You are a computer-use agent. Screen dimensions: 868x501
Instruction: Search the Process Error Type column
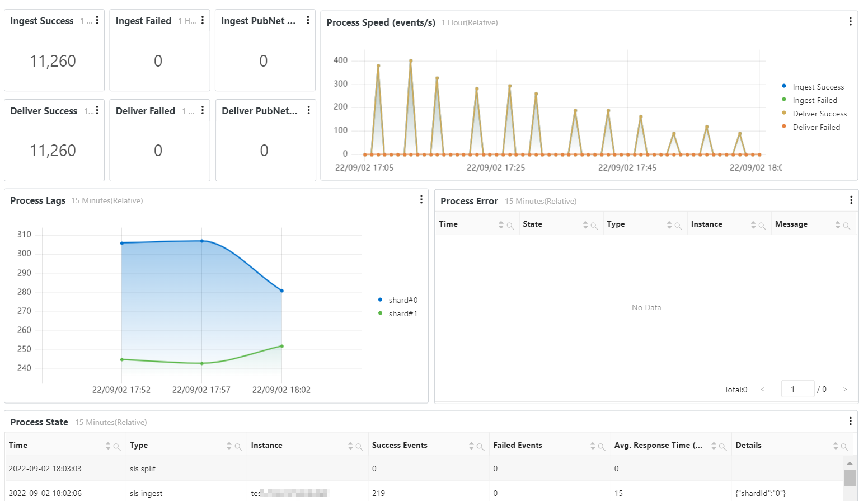coord(678,226)
